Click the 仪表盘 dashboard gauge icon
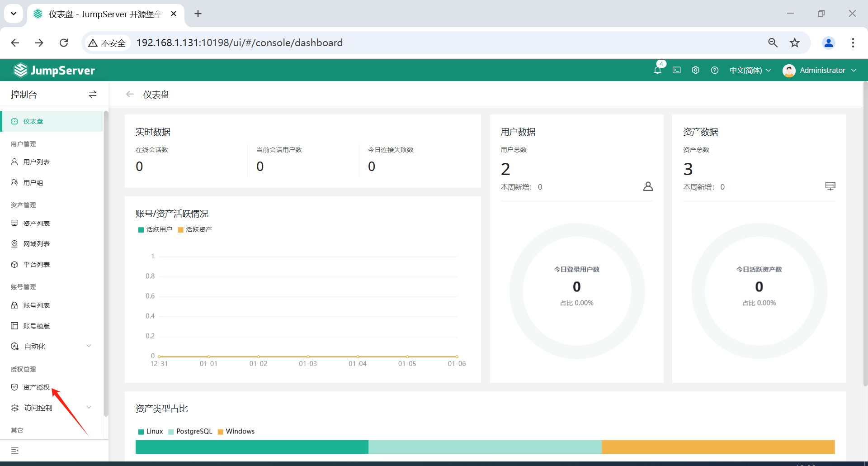 pos(14,121)
